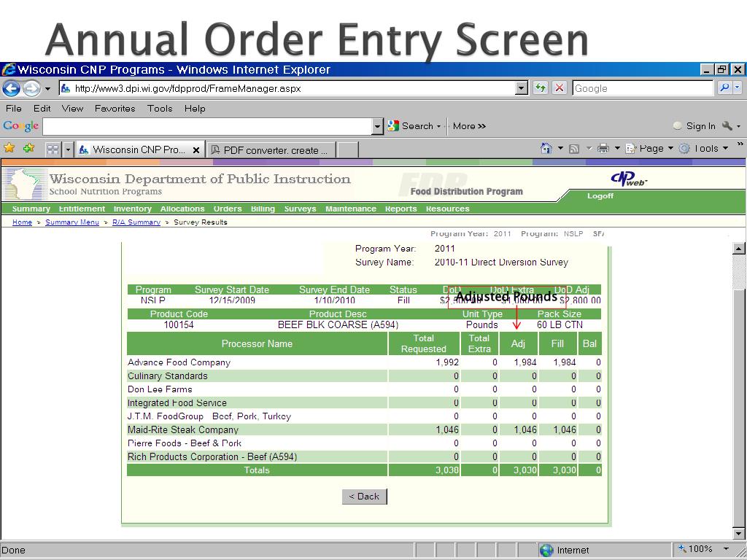Click the Home page house icon
The image size is (747, 560).
tap(546, 148)
